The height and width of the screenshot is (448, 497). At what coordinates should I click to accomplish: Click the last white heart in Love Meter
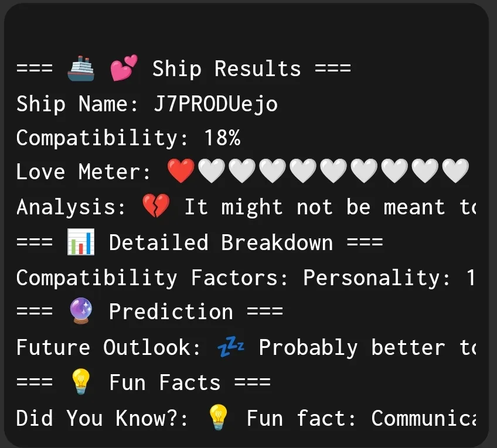455,172
